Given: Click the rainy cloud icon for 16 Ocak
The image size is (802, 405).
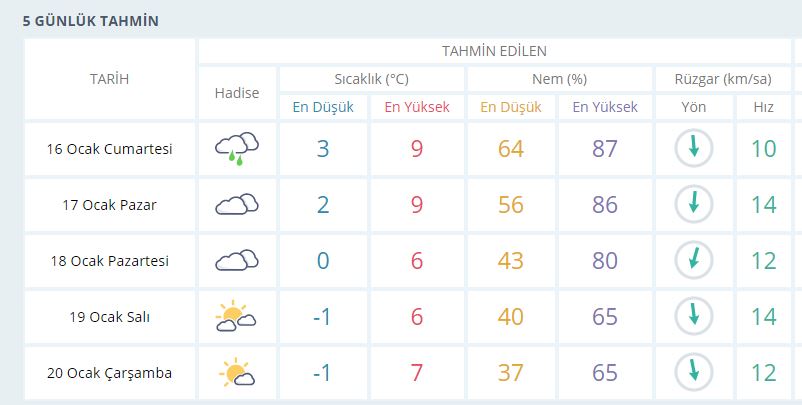Looking at the screenshot, I should [237, 149].
